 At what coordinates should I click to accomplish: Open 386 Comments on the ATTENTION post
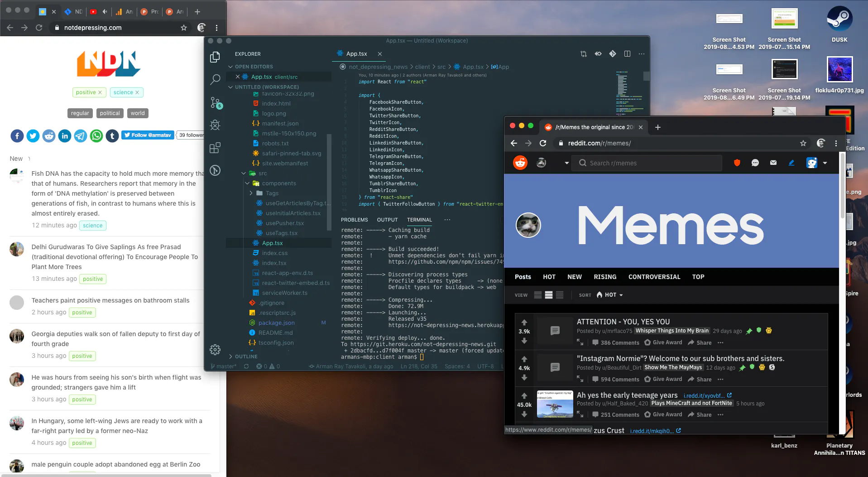[616, 343]
